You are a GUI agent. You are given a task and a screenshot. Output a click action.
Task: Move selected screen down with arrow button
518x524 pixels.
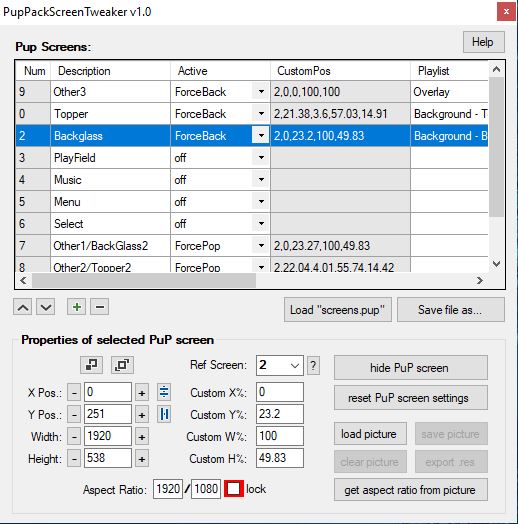46,307
